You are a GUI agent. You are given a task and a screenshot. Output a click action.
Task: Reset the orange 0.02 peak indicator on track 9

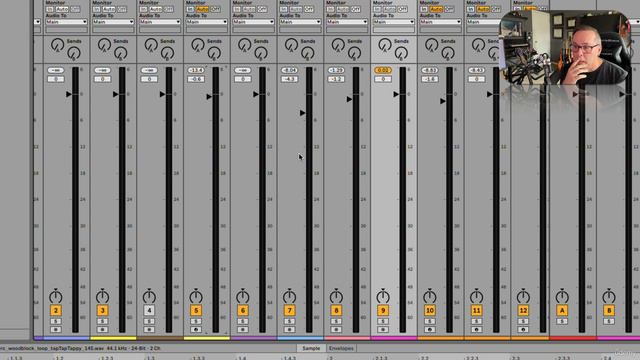tap(383, 70)
